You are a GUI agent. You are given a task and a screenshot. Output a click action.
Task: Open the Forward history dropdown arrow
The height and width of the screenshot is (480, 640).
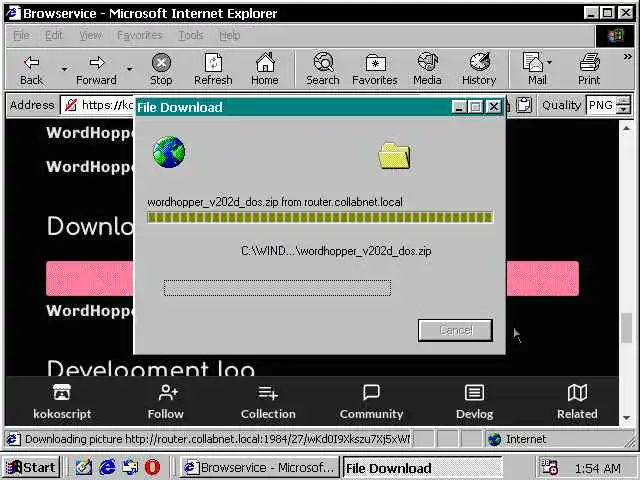(x=129, y=69)
